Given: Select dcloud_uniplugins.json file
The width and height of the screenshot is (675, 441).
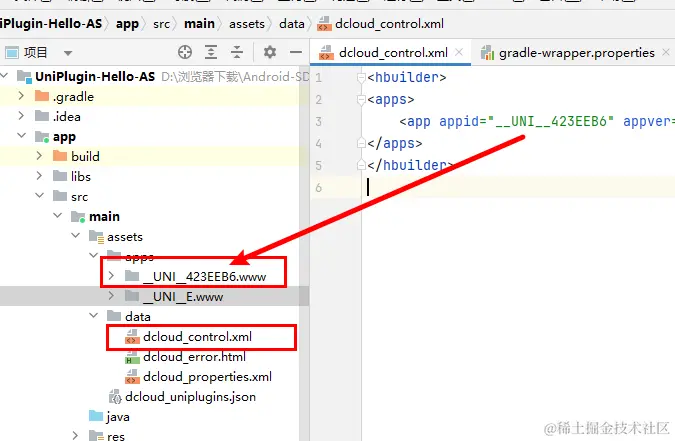Looking at the screenshot, I should tap(183, 396).
